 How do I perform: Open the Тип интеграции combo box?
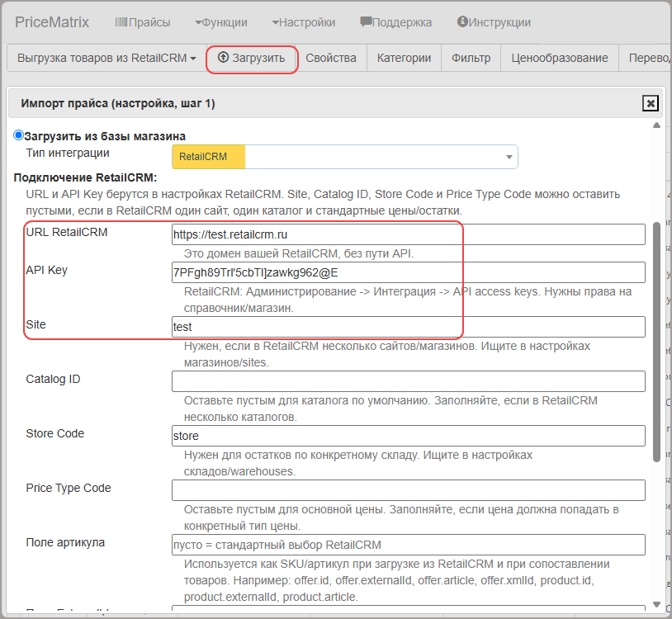(344, 157)
